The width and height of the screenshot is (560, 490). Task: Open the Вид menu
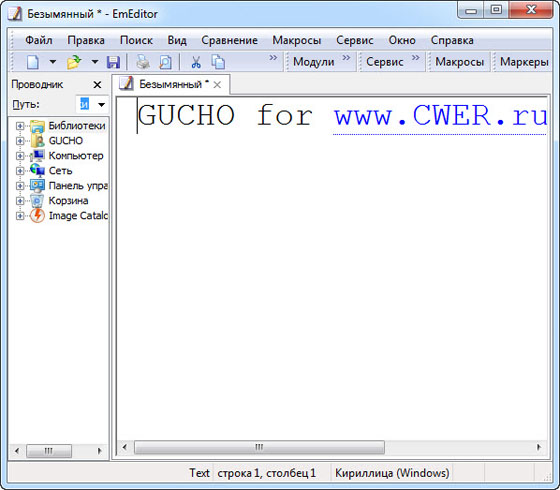click(x=177, y=40)
